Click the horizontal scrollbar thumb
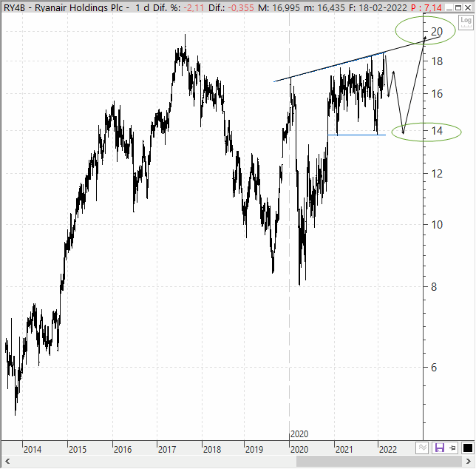The width and height of the screenshot is (476, 469). 379,462
